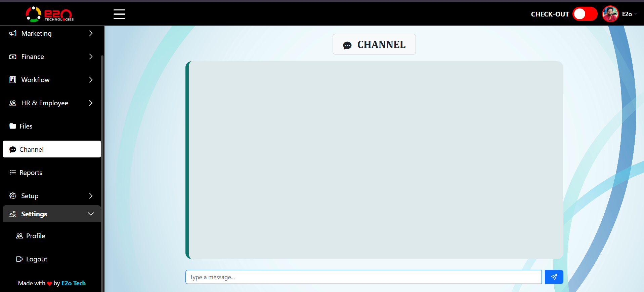644x292 pixels.
Task: Click the E2o Technologies logo
Action: pos(50,14)
